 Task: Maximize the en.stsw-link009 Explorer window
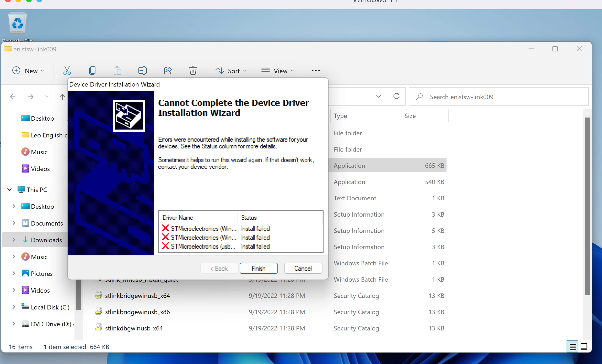tap(555, 49)
